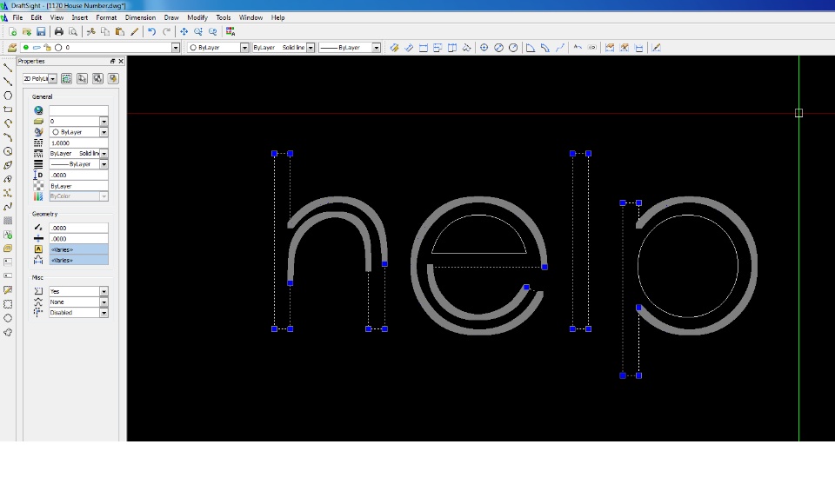Activate the property painter brush
Viewport: 835px width, 504px height.
[134, 32]
